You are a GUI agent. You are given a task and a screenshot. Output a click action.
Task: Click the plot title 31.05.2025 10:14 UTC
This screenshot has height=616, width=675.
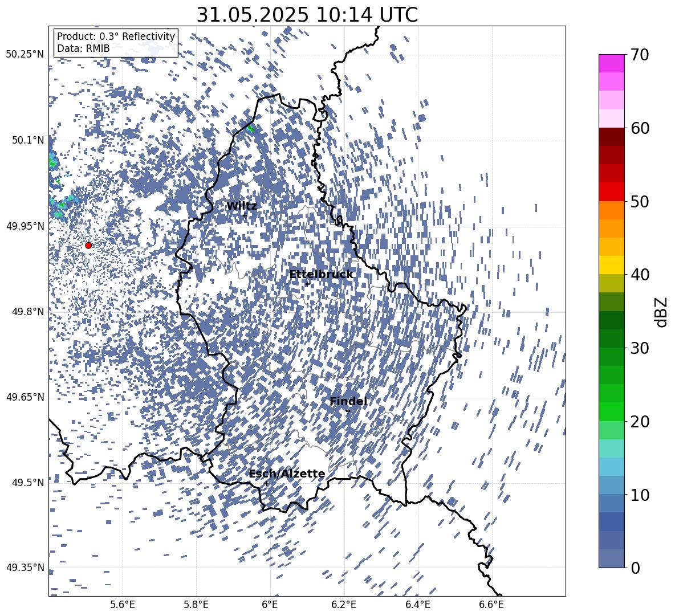click(x=307, y=15)
